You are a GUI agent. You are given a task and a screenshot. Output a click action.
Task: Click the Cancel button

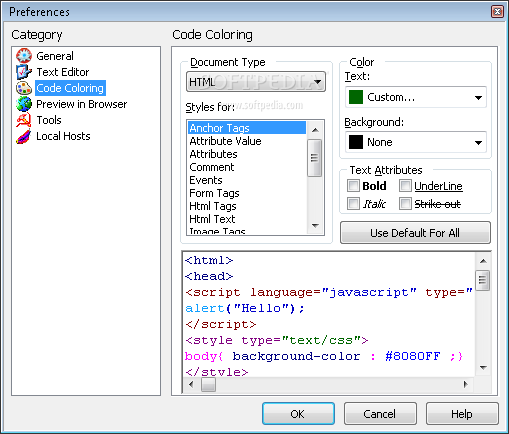click(380, 414)
